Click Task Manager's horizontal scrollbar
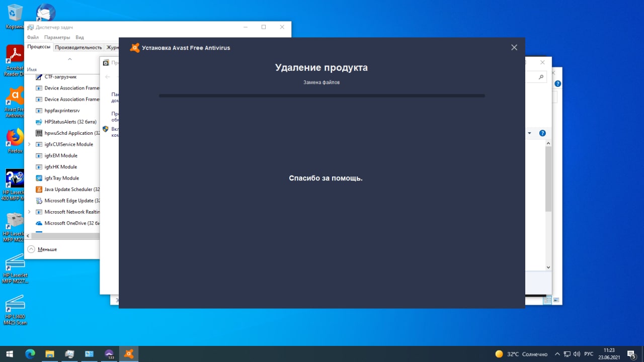 coord(65,235)
